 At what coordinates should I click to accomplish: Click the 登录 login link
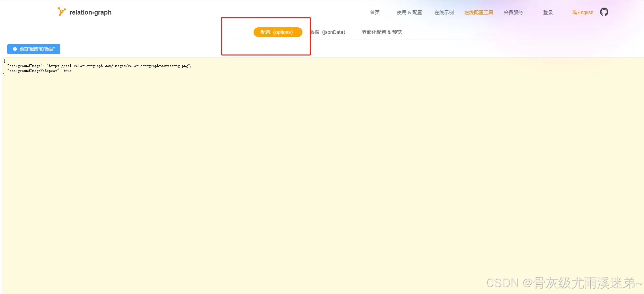click(x=548, y=12)
